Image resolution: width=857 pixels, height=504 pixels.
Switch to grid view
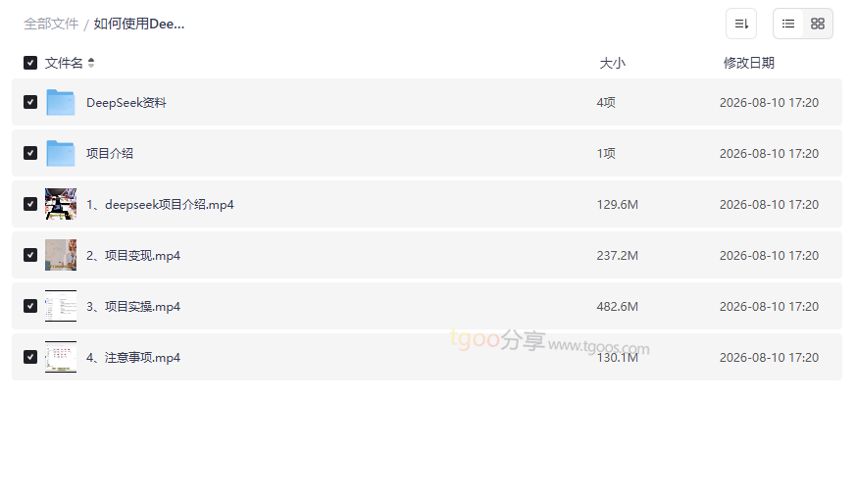point(817,24)
